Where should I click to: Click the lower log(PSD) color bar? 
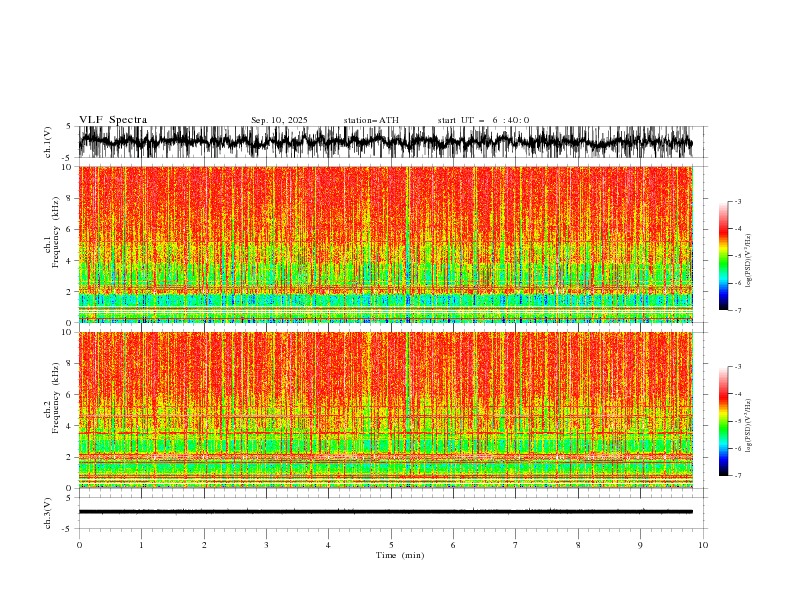(723, 421)
